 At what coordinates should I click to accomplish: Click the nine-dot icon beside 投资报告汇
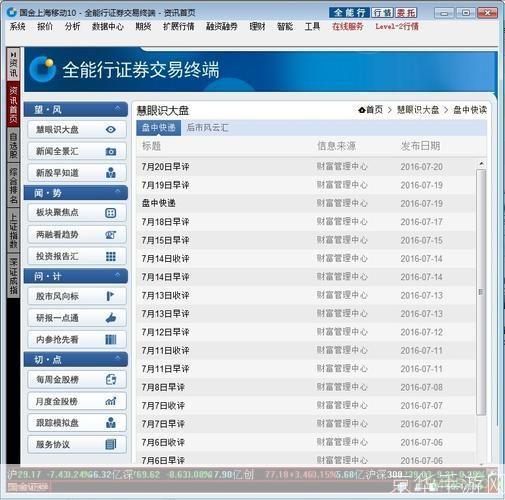111,256
